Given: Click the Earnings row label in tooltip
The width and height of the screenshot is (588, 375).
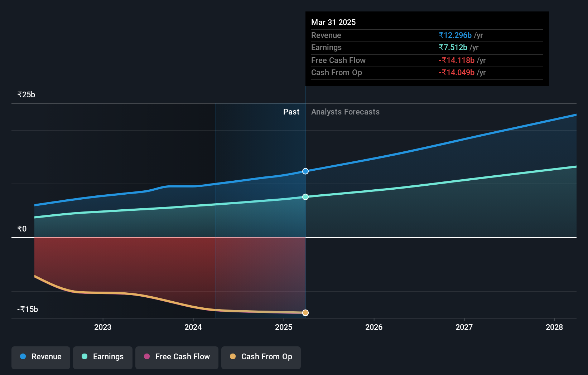Looking at the screenshot, I should click(326, 48).
